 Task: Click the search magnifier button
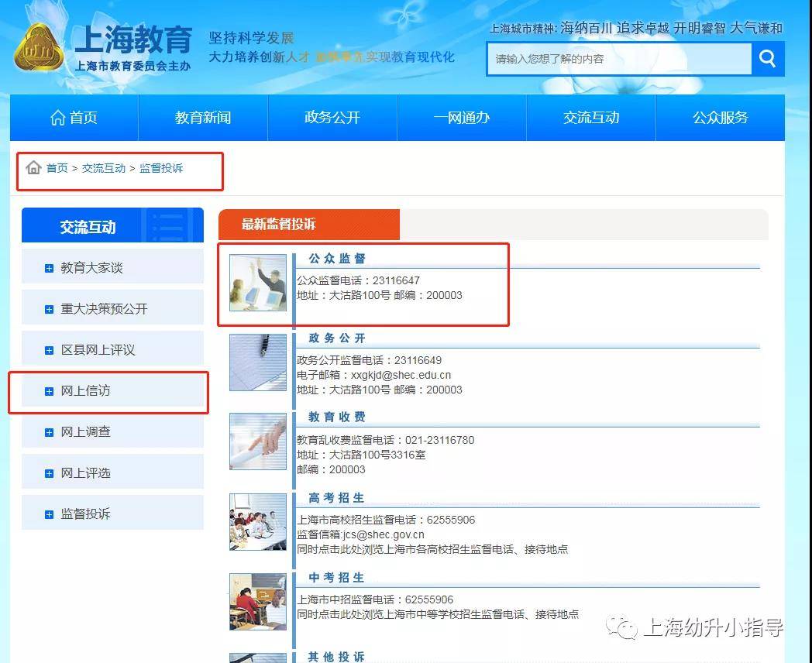(768, 59)
